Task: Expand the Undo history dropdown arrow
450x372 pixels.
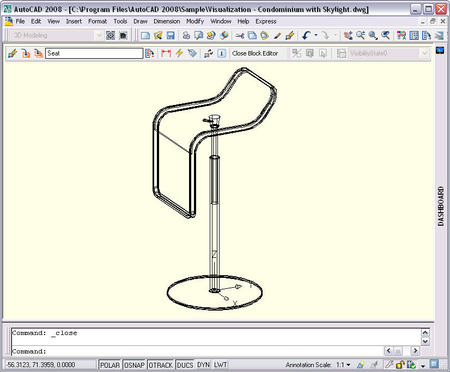Action: tap(316, 35)
